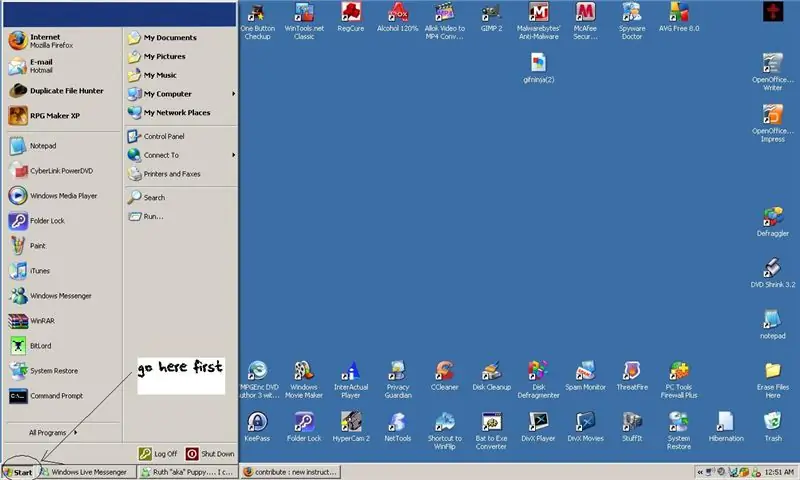The height and width of the screenshot is (480, 800).
Task: Select OpenOffice Writer desktop icon
Action: (x=772, y=71)
